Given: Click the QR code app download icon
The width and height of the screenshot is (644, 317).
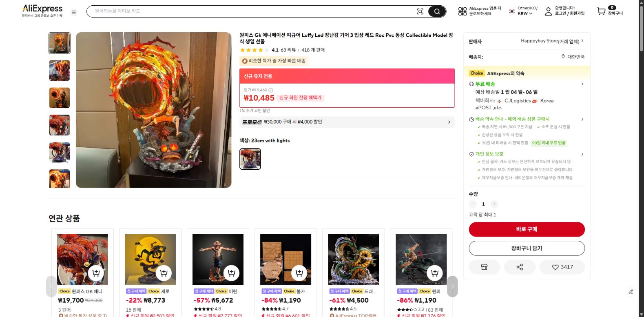Looking at the screenshot, I should (x=462, y=11).
